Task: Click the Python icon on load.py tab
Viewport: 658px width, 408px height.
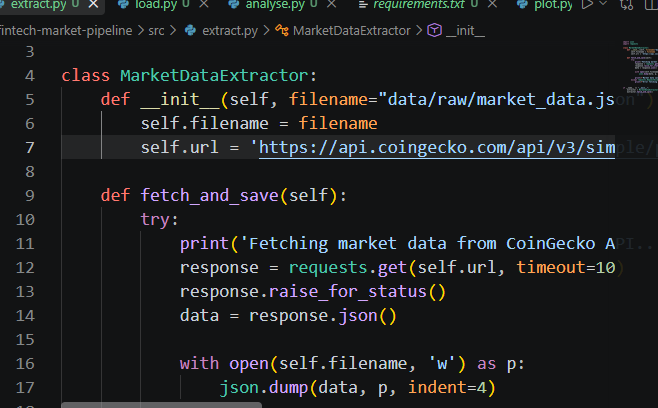Action: (123, 5)
